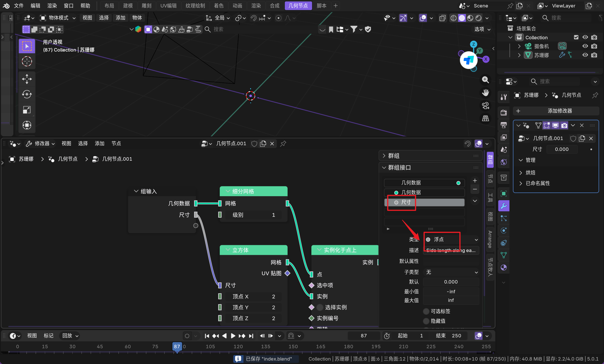Image resolution: width=604 pixels, height=364 pixels.
Task: Open the 编辑 menu
Action: point(35,6)
